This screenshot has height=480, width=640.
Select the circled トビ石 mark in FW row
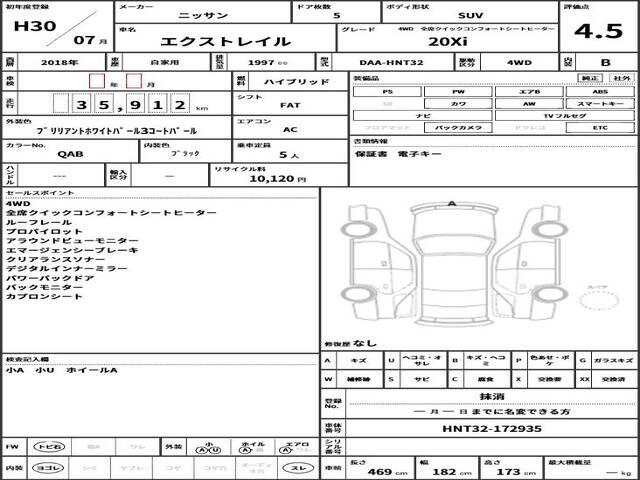click(43, 447)
